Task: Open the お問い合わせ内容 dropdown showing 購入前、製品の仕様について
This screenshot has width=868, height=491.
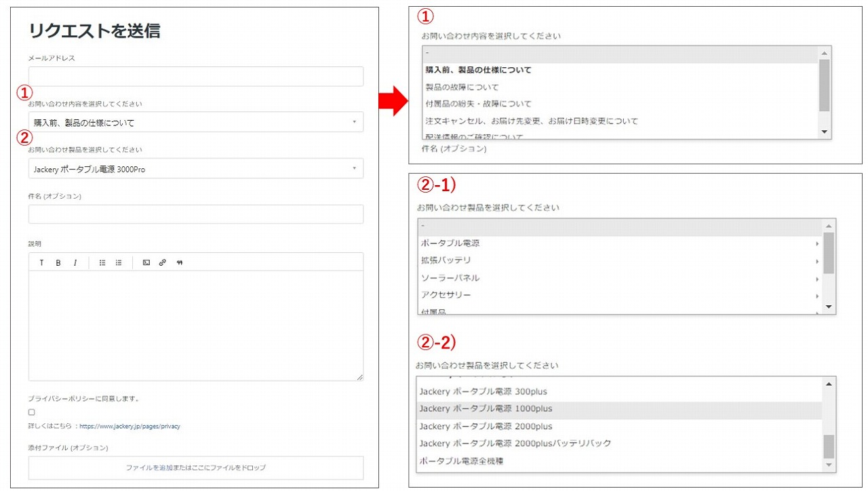Action: (x=196, y=122)
